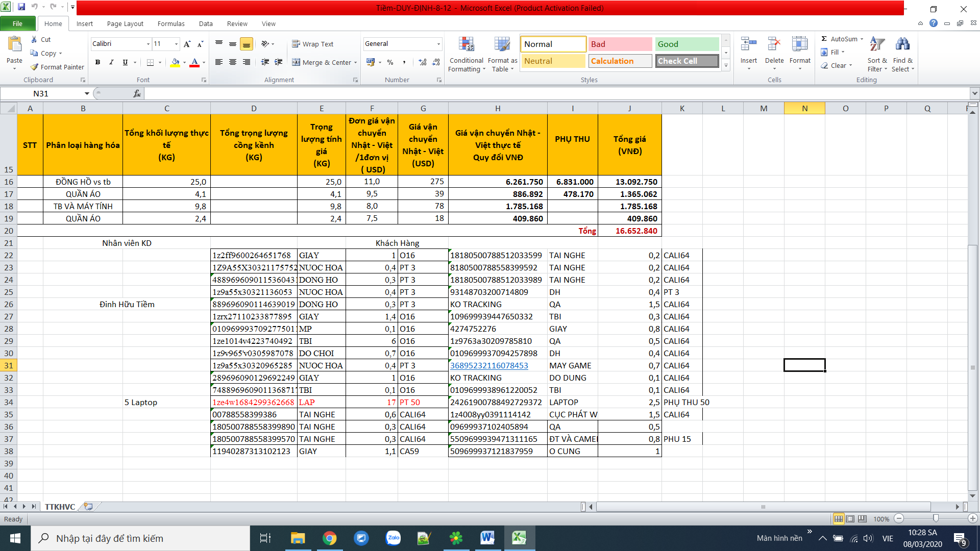Align text to the right
Image resolution: width=980 pixels, height=551 pixels.
(x=247, y=62)
